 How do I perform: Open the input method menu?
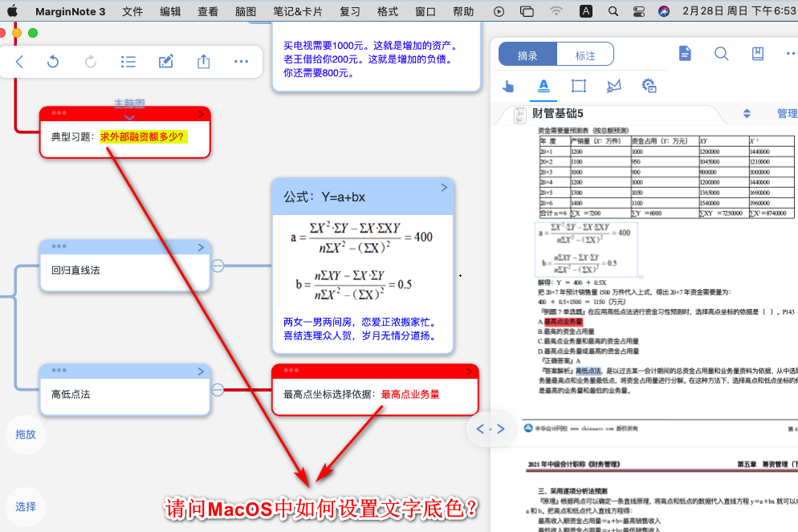click(586, 11)
